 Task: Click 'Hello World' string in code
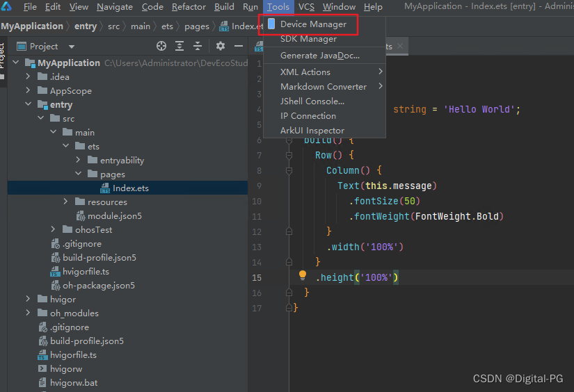coord(479,109)
